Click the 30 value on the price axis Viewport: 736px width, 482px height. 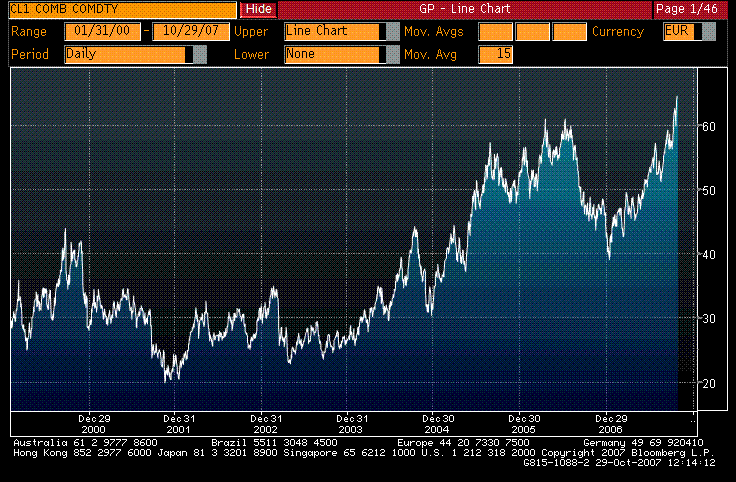click(x=709, y=319)
